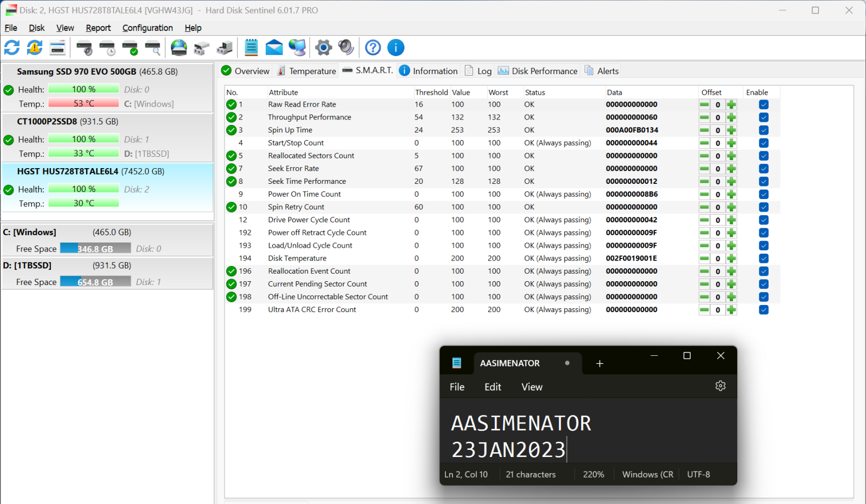This screenshot has height=504, width=866.
Task: Toggle Enable checkbox for Disk Temperature row
Action: click(763, 258)
